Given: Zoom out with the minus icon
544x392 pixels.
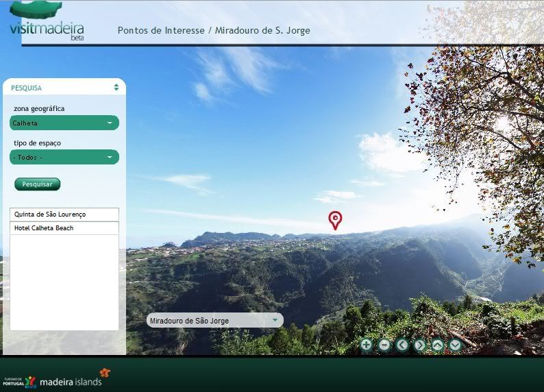Looking at the screenshot, I should coord(384,345).
